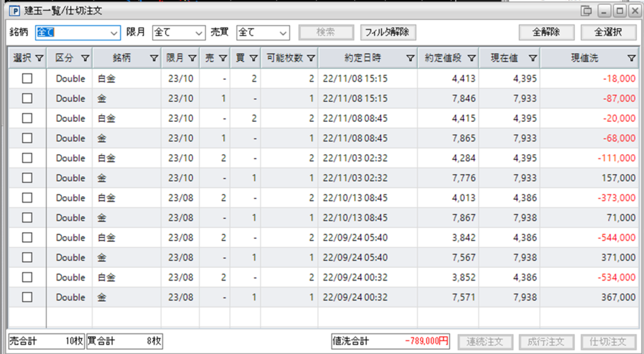The width and height of the screenshot is (644, 354).
Task: Click the 367,000 profit/loss value
Action: 618,297
